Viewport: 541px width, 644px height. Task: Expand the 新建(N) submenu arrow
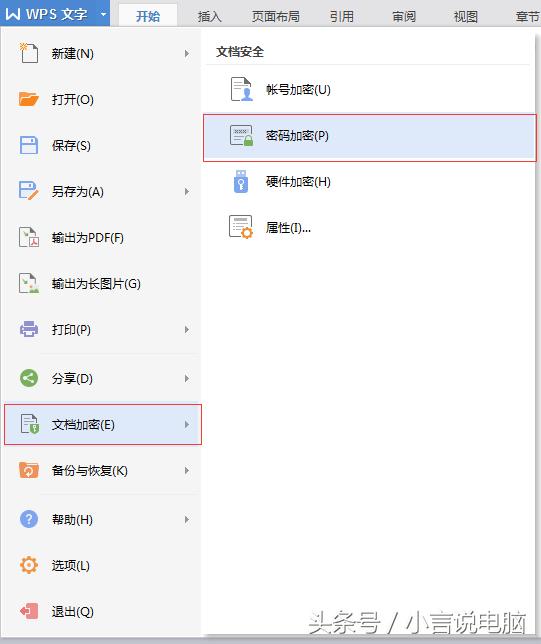click(187, 53)
